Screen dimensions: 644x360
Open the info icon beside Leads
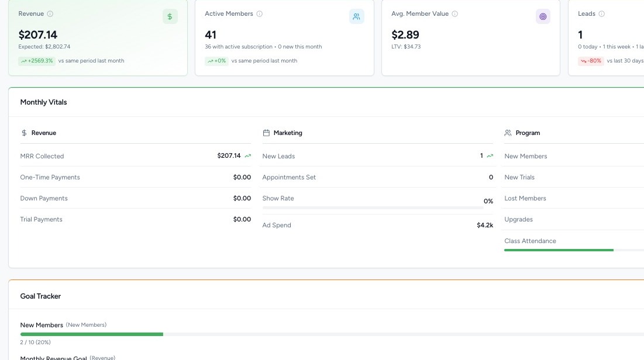[602, 13]
